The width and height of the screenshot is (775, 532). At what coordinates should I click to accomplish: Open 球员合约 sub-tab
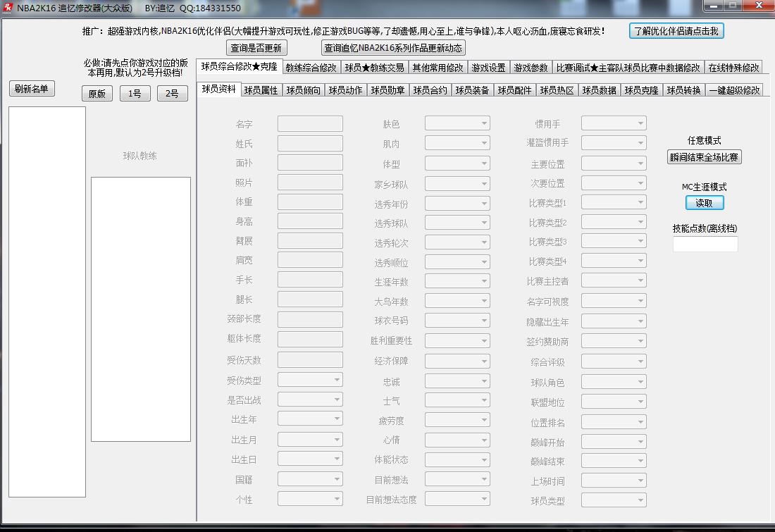[430, 90]
